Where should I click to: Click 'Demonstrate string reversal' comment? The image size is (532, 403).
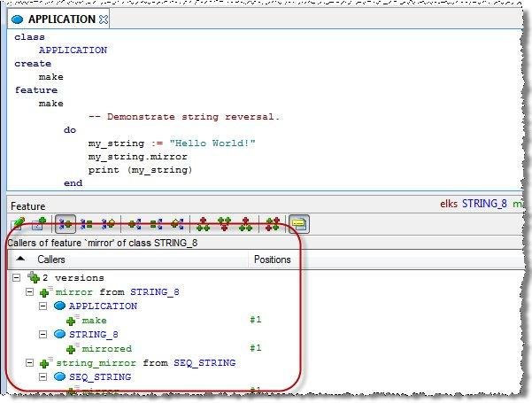(x=184, y=117)
